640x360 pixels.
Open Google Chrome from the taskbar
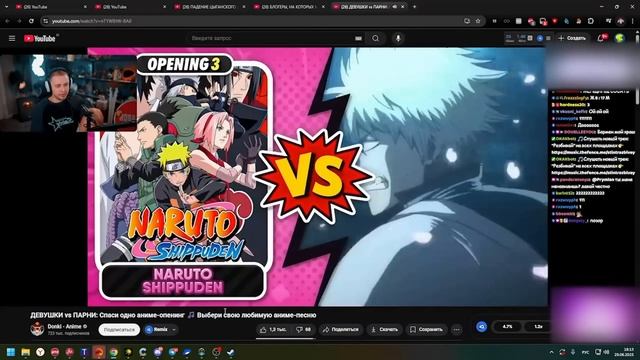point(113,352)
